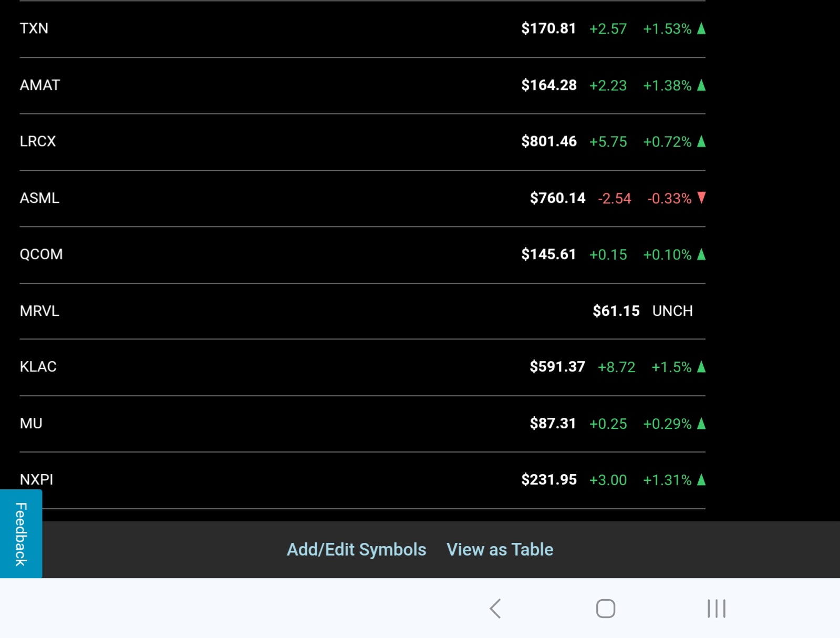Click the green up arrow for KLAC

[x=701, y=367]
